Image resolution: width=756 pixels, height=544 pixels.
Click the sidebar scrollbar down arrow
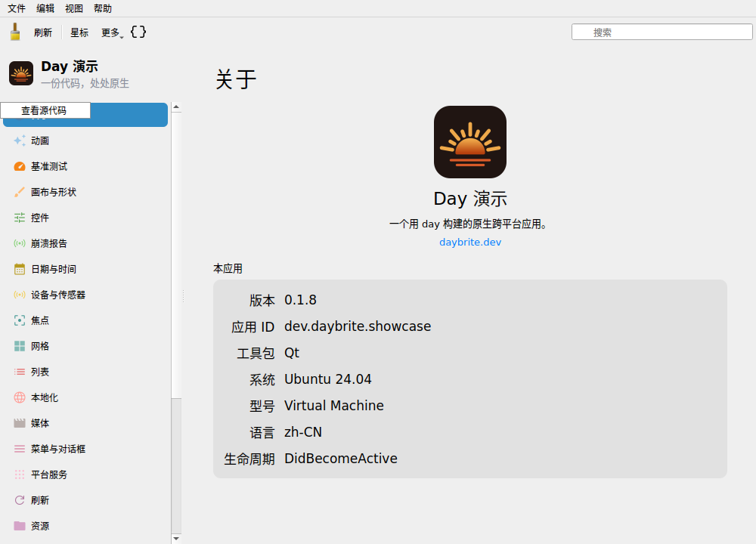pyautogui.click(x=176, y=539)
